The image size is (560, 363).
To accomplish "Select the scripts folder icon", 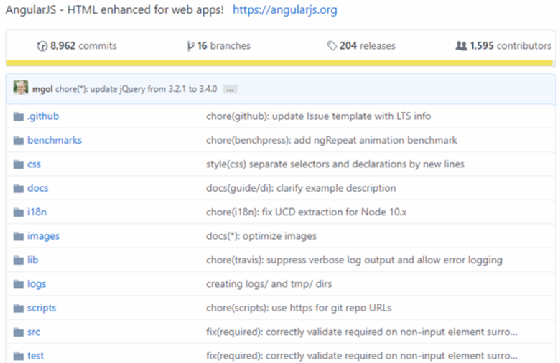I will [x=19, y=308].
